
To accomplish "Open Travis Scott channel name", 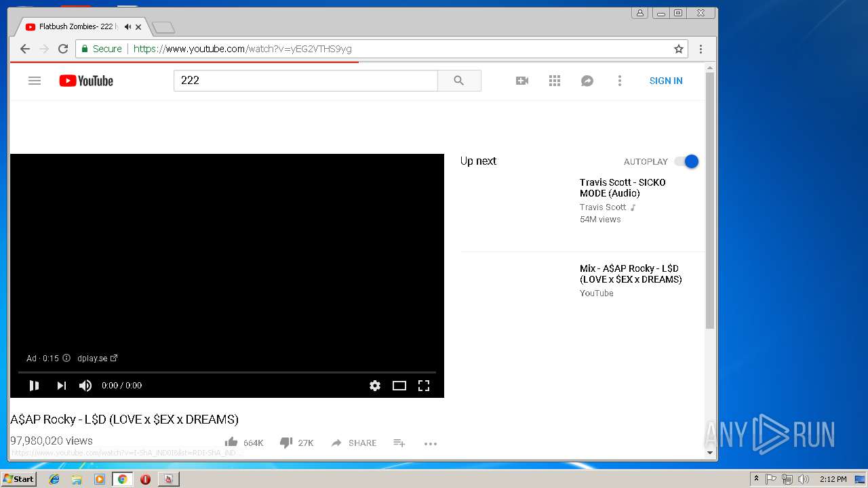I will coord(603,207).
